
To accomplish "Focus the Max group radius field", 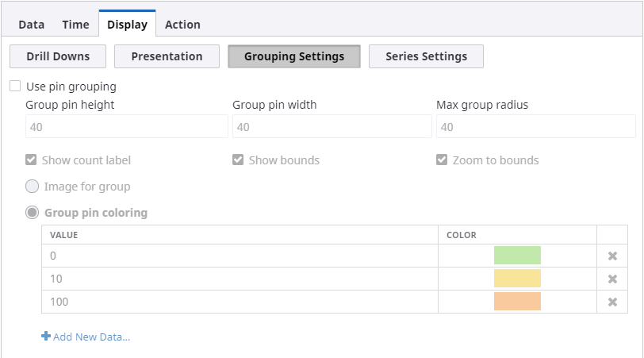I will [x=535, y=127].
